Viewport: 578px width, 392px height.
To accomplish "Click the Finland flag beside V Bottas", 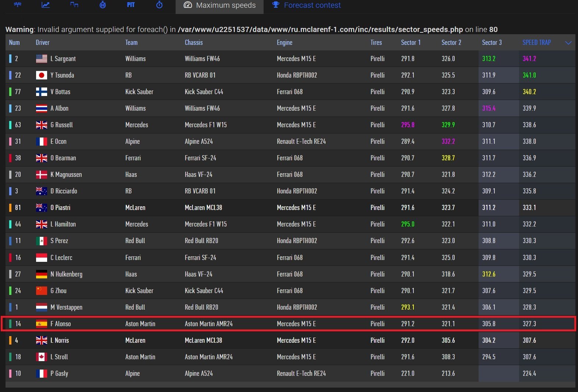I will pos(41,92).
